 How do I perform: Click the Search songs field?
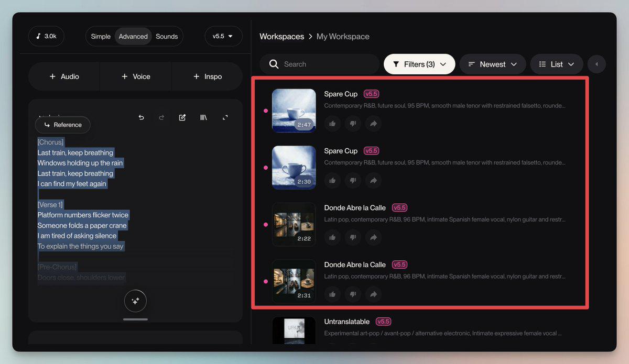(x=319, y=64)
